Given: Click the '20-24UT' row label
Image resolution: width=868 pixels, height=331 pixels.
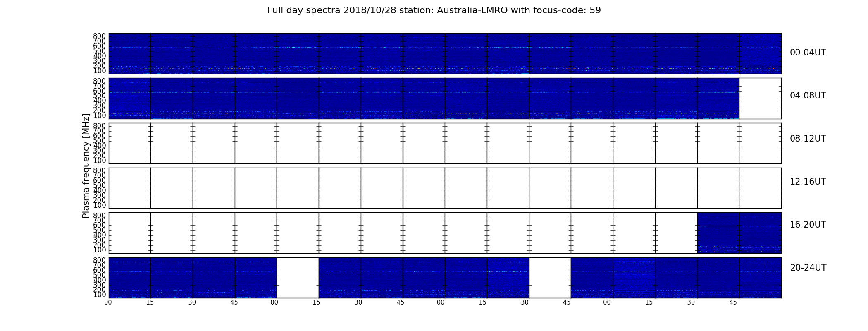Looking at the screenshot, I should [x=808, y=268].
